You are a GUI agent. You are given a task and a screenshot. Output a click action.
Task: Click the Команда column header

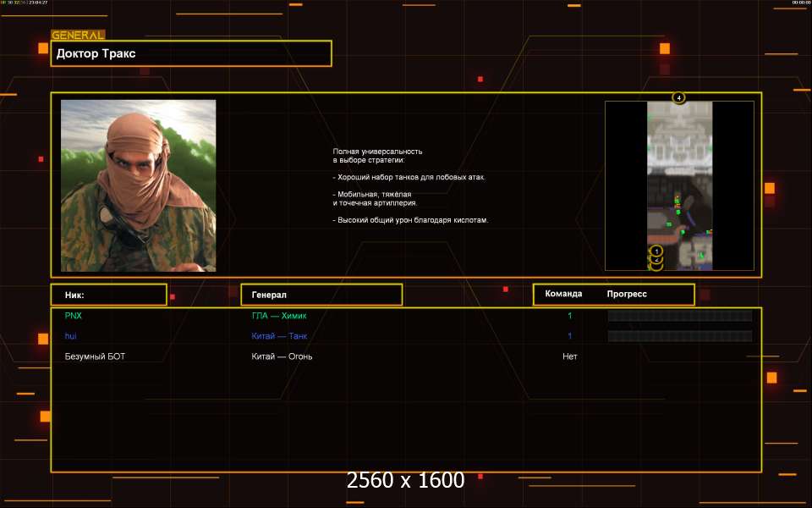click(563, 294)
